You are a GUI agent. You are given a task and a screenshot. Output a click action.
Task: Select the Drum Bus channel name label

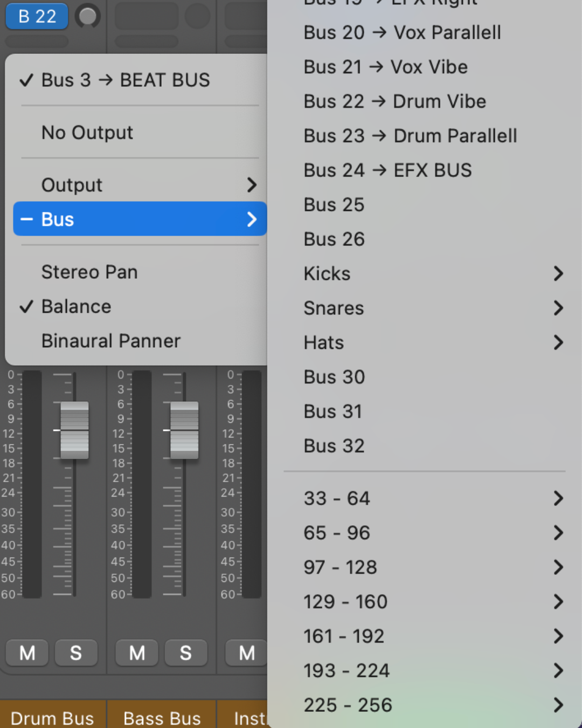(52, 718)
